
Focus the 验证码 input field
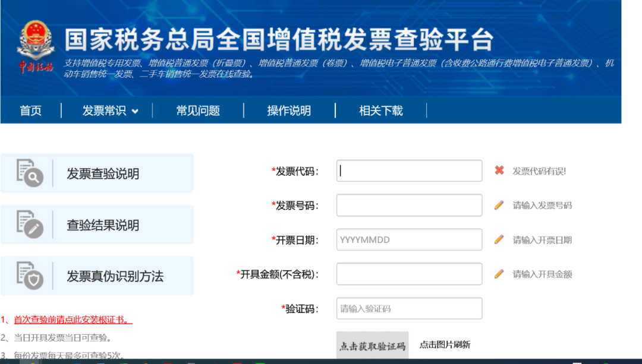click(410, 308)
